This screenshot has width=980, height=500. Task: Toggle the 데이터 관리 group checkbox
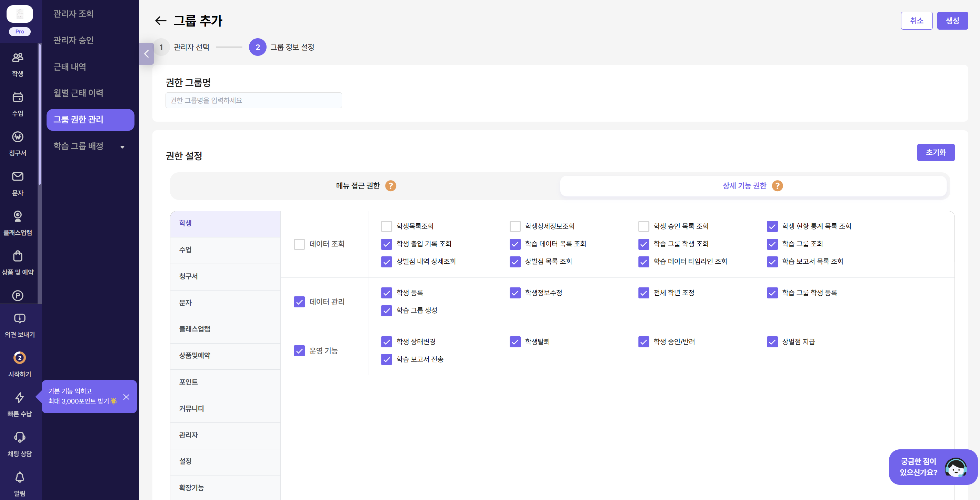[x=299, y=302]
